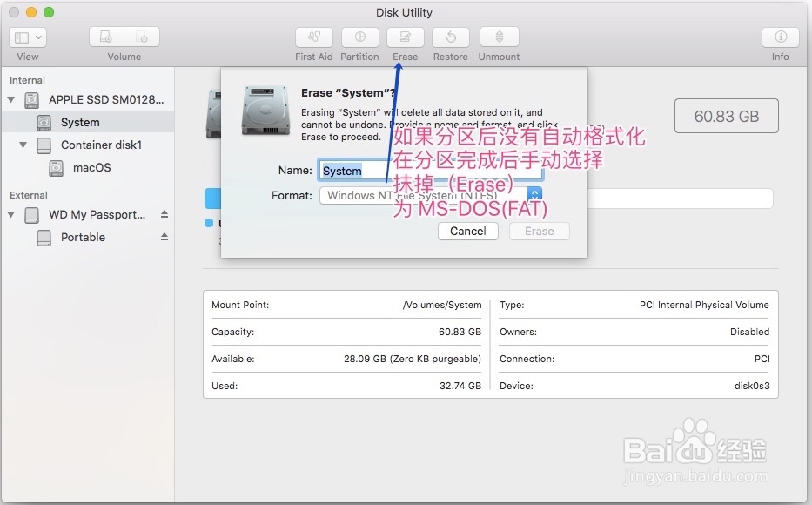Image resolution: width=812 pixels, height=505 pixels.
Task: Click the Available value 28.09 GB
Action: 413,359
